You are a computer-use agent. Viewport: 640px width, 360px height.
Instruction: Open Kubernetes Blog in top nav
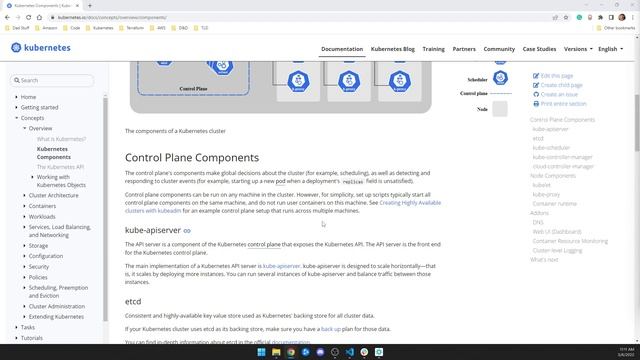coord(393,49)
